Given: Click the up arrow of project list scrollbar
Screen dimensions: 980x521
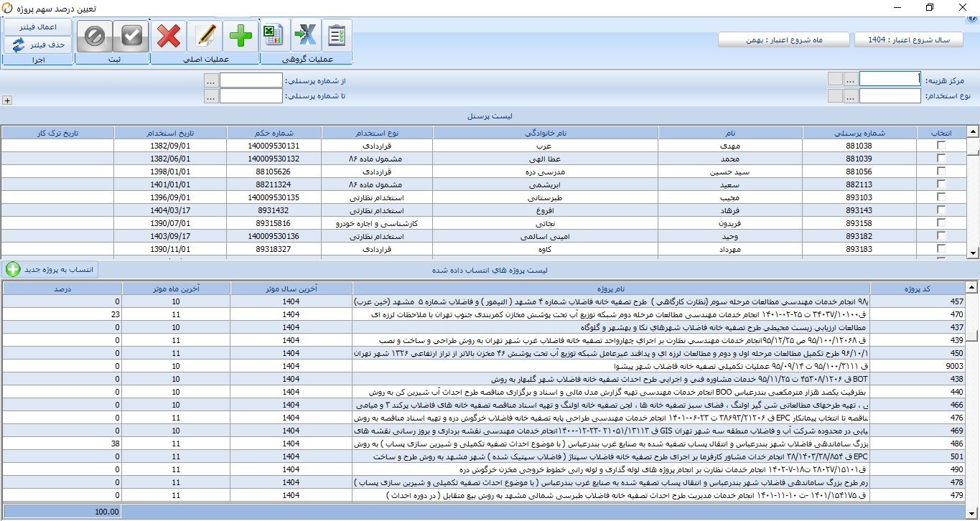Looking at the screenshot, I should tap(973, 287).
